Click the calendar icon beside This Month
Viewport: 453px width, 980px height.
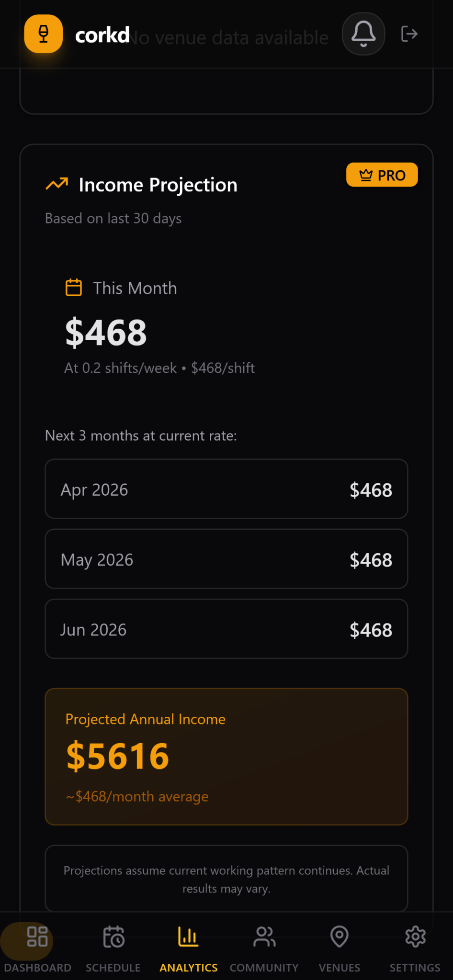[73, 288]
